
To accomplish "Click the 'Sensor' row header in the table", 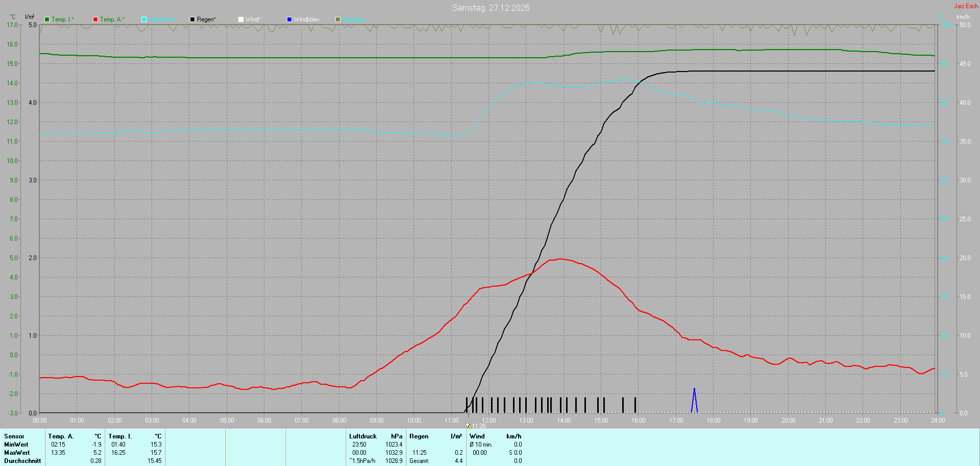I will (14, 436).
